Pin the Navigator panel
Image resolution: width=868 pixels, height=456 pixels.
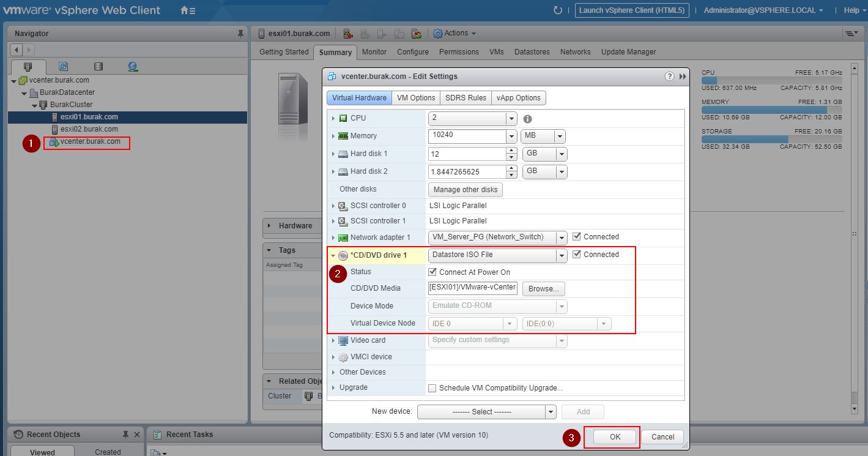(x=240, y=34)
